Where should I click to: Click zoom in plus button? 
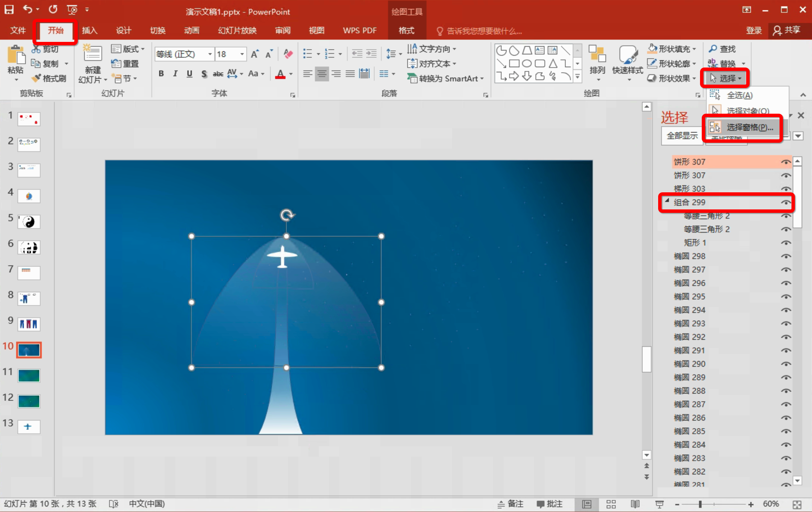(751, 504)
